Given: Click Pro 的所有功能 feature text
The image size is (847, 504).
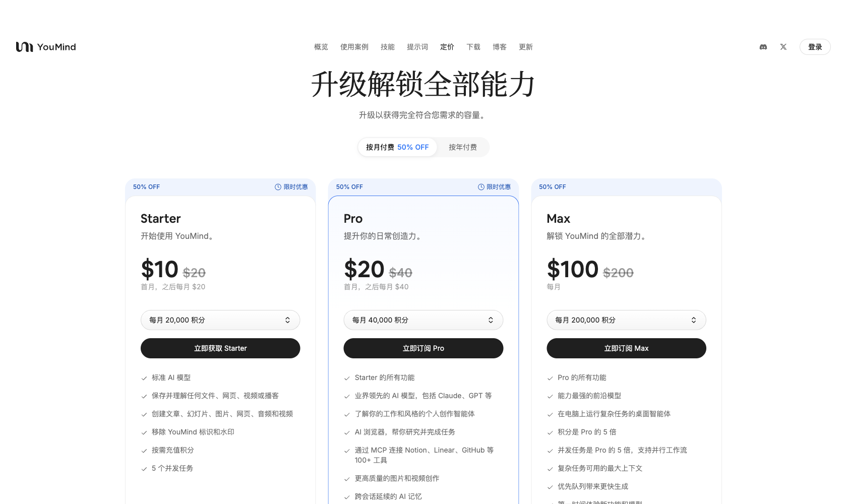Looking at the screenshot, I should 582,377.
